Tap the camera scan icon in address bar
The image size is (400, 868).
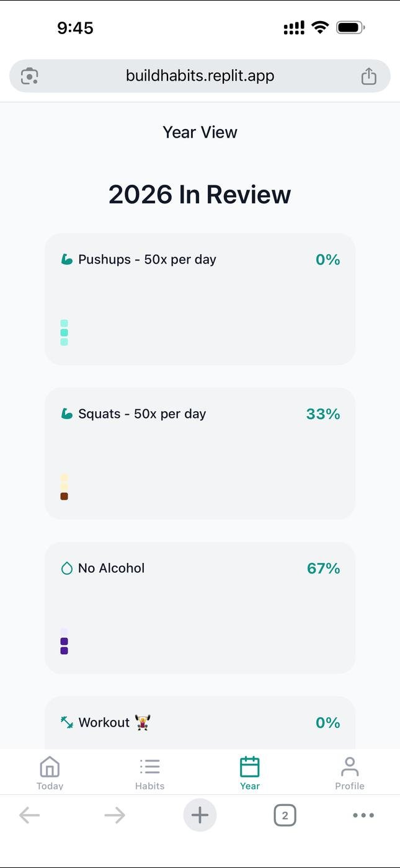29,76
